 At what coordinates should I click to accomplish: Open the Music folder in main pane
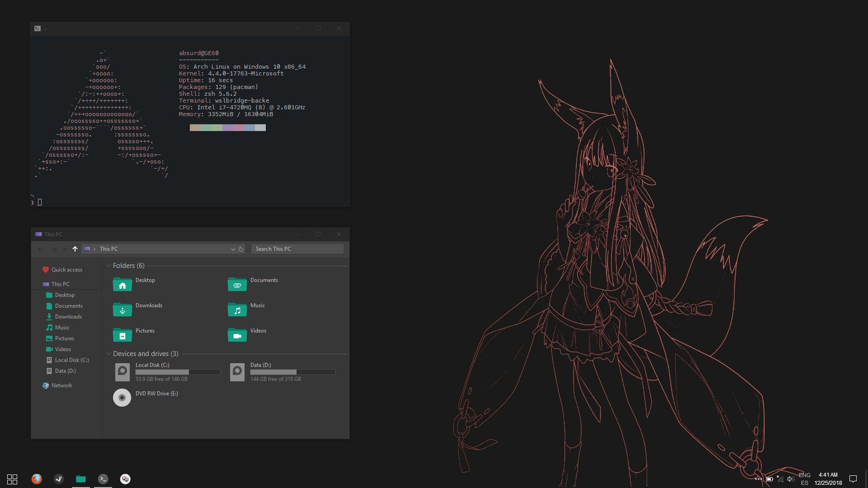[237, 310]
